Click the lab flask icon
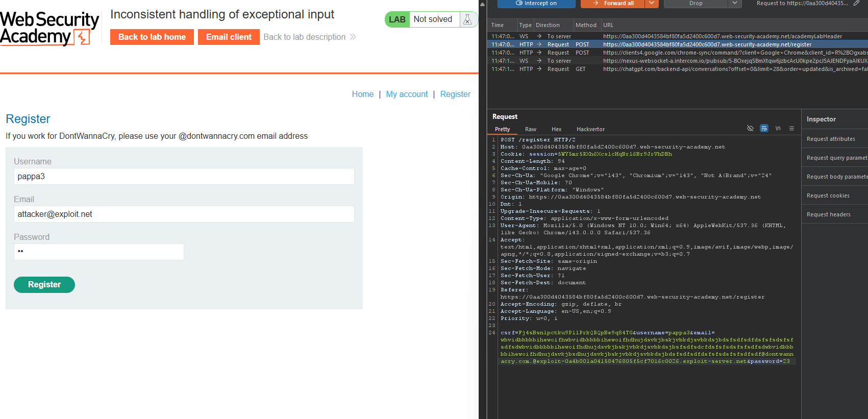868x419 pixels. coord(467,19)
